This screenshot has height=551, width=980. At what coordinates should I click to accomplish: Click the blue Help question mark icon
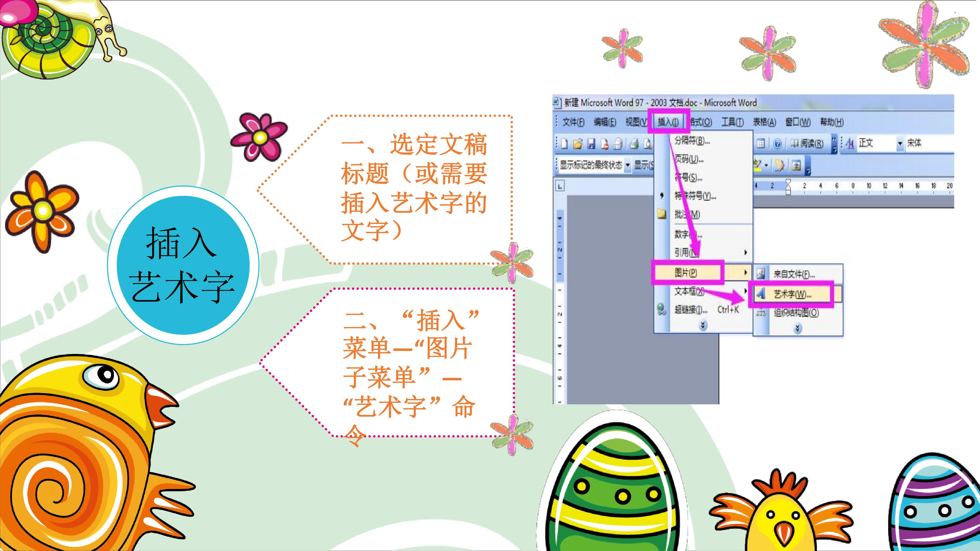pos(778,144)
